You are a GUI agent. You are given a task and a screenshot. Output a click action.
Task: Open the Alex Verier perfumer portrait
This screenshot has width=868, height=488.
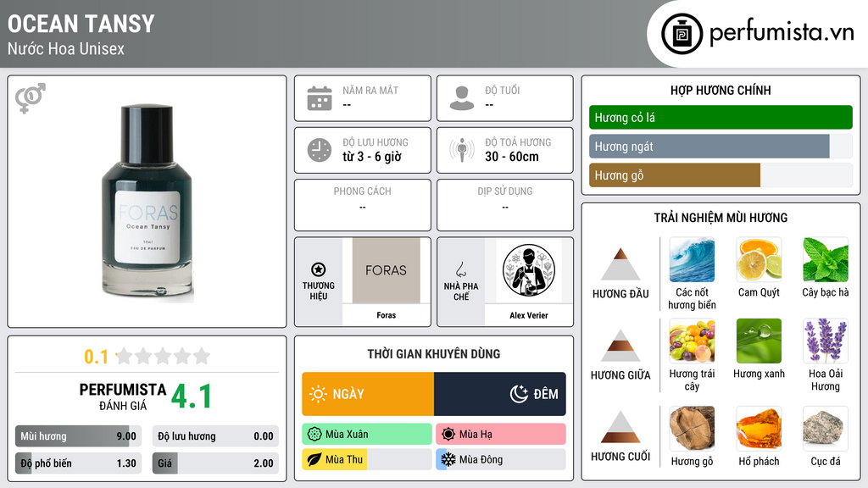click(x=529, y=270)
